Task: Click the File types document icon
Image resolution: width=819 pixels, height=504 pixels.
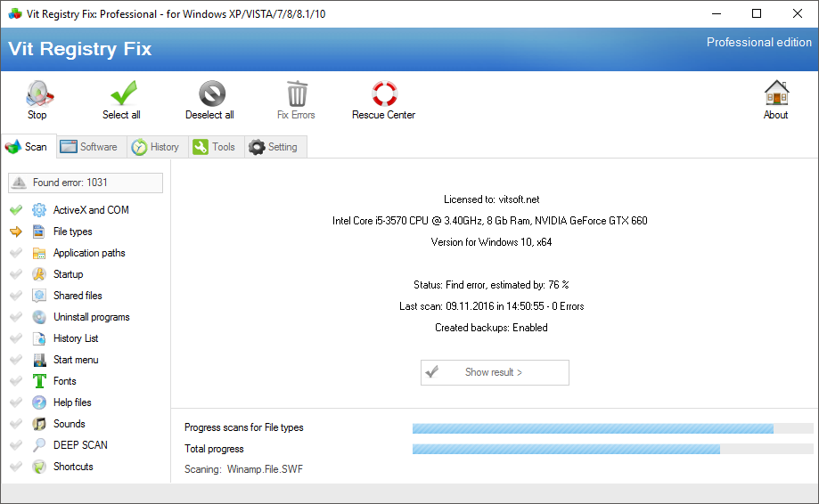Action: [x=39, y=232]
